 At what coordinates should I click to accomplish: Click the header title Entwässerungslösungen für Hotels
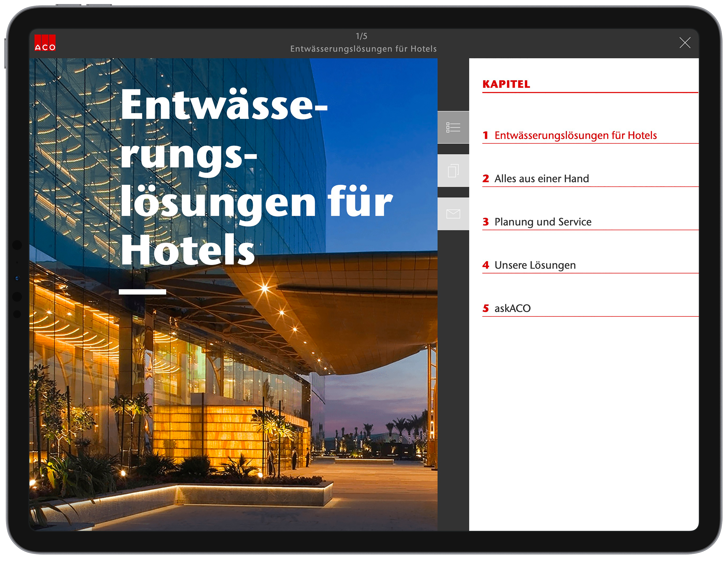tap(363, 49)
